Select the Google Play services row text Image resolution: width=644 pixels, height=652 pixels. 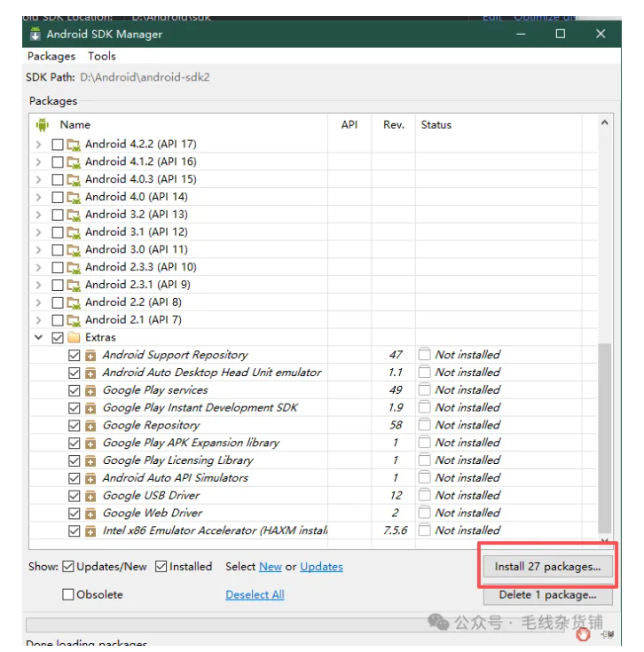coord(155,390)
